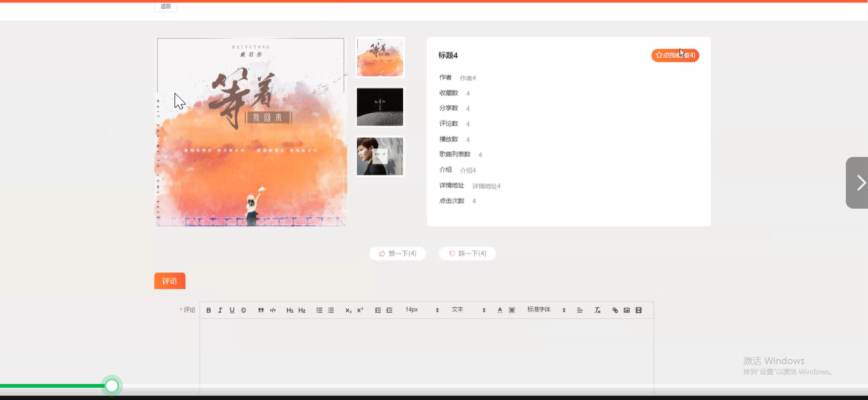Select the black moon album thumbnail

[380, 107]
